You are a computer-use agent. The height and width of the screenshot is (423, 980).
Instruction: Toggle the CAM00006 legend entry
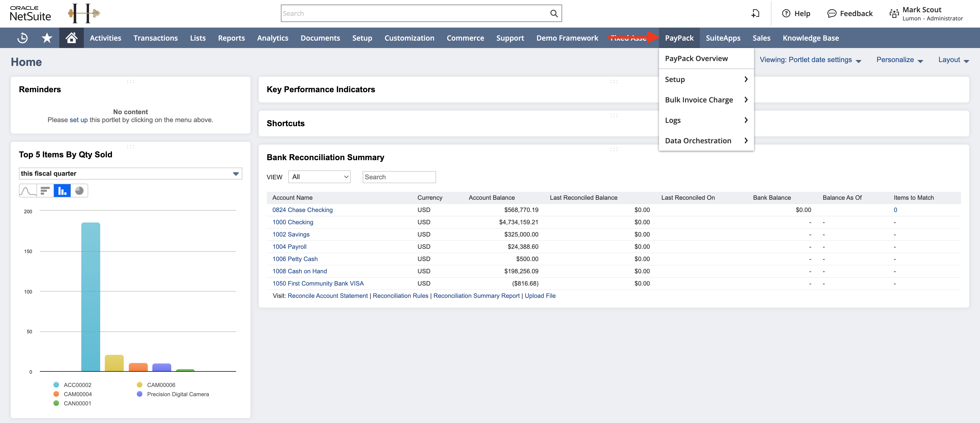156,385
